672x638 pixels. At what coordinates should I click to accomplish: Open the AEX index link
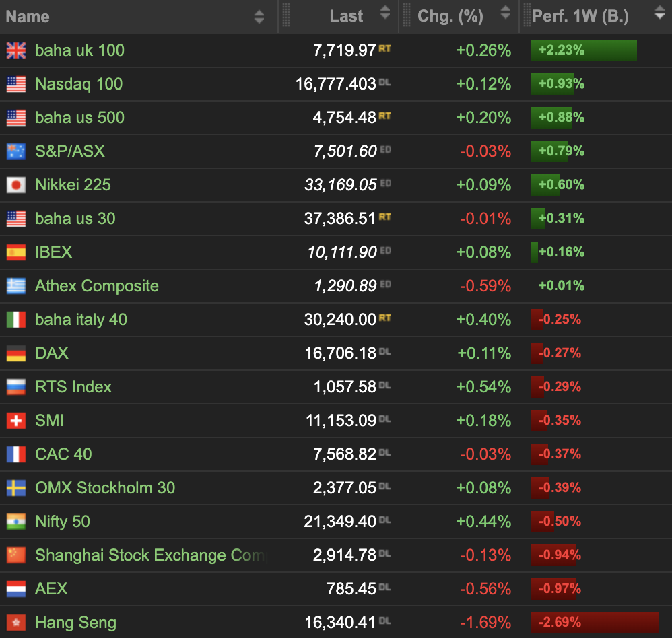click(x=51, y=589)
